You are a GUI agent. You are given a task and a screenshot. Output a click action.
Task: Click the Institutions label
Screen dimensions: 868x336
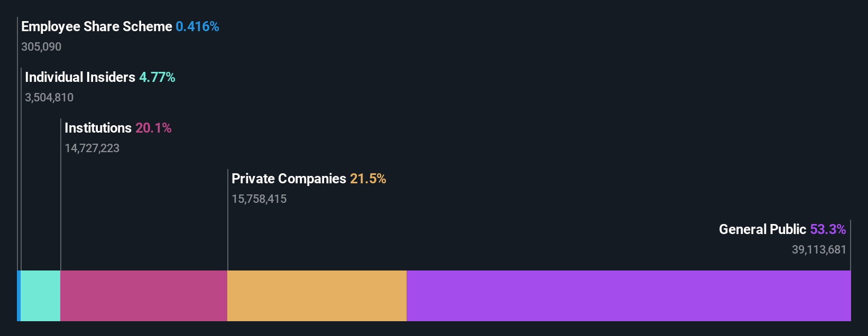point(98,128)
